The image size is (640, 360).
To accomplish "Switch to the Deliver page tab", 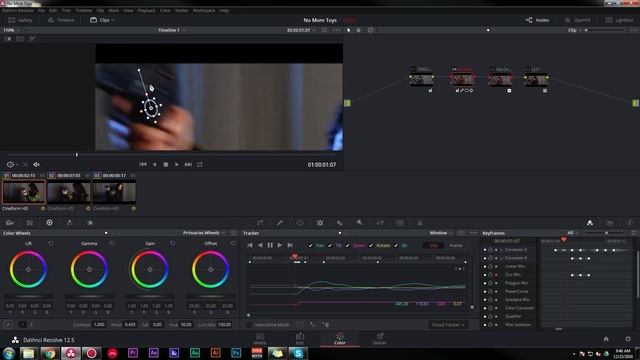I will pyautogui.click(x=380, y=339).
